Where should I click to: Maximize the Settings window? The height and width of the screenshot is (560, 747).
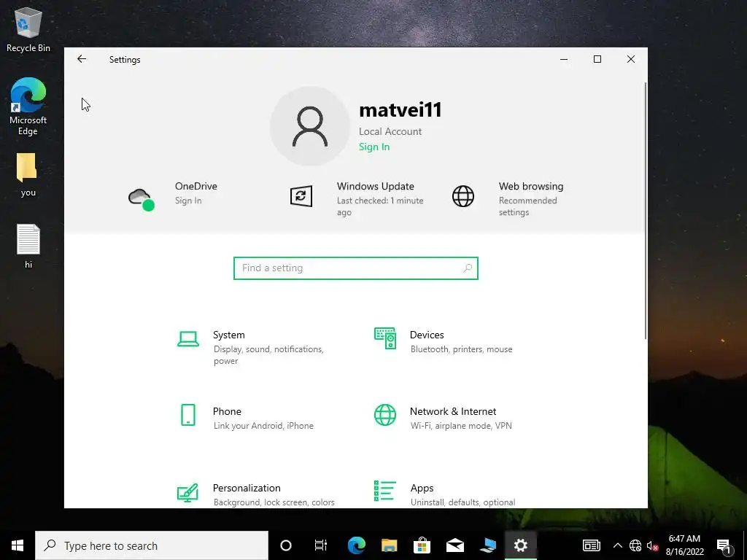[597, 59]
